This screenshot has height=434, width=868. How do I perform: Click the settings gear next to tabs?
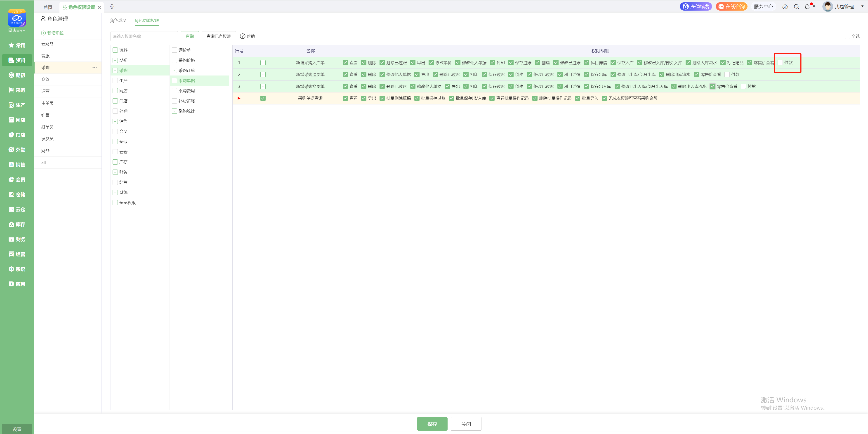112,7
